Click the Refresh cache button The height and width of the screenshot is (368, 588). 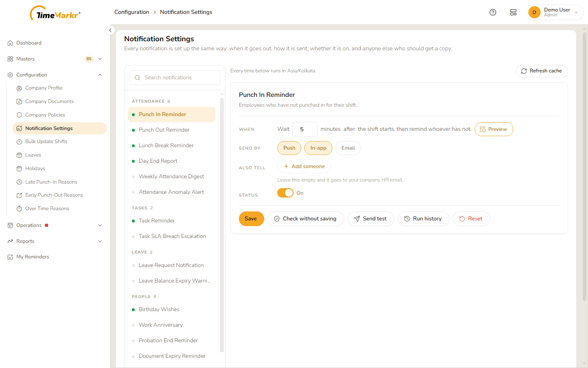[x=542, y=71]
